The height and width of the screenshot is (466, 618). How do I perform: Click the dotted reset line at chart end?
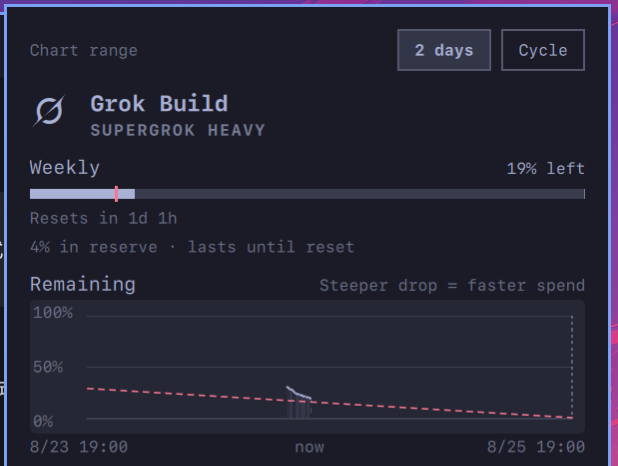572,367
